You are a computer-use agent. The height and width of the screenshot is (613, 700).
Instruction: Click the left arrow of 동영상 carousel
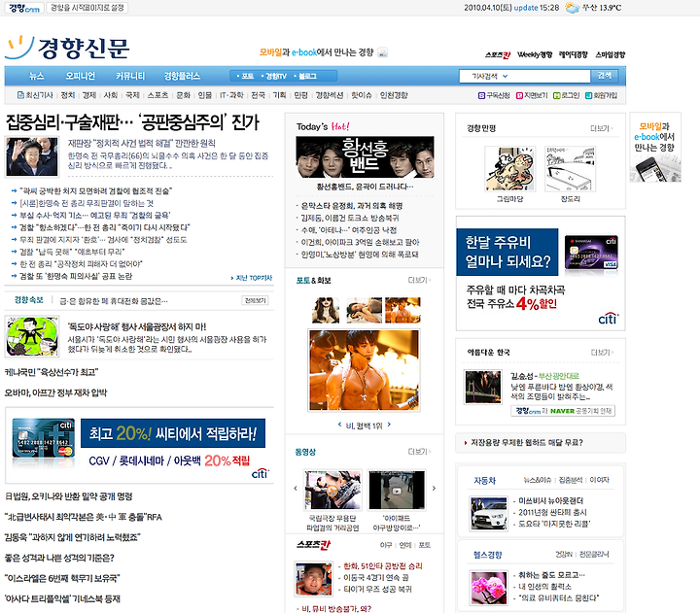(x=296, y=489)
